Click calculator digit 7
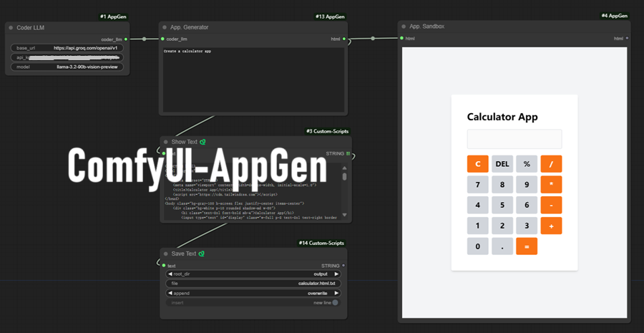The width and height of the screenshot is (644, 333). click(478, 185)
